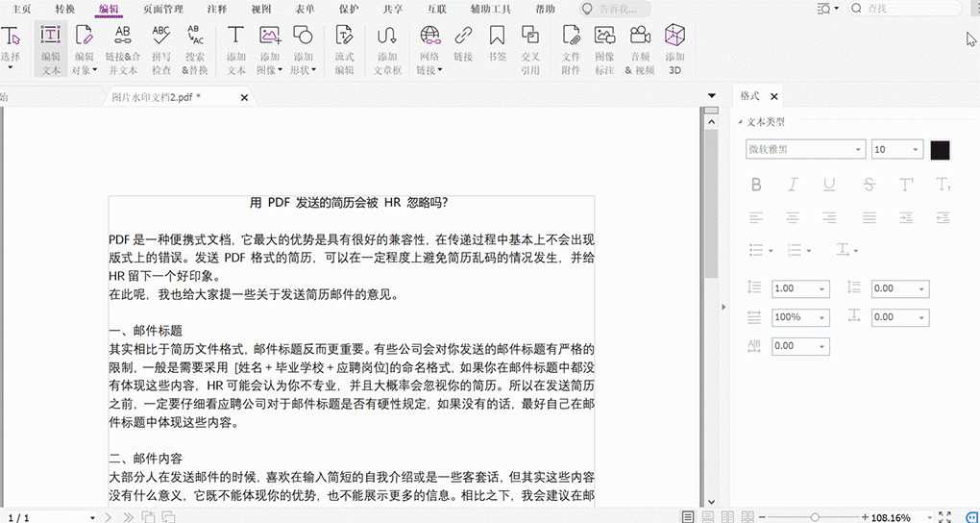
Task: Click the zoom slider handle
Action: coord(815,517)
